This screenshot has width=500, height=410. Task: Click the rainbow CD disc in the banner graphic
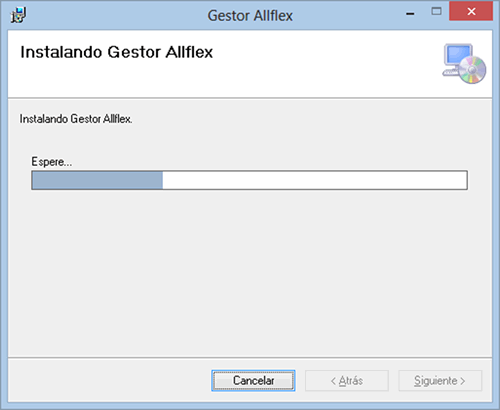coord(472,70)
